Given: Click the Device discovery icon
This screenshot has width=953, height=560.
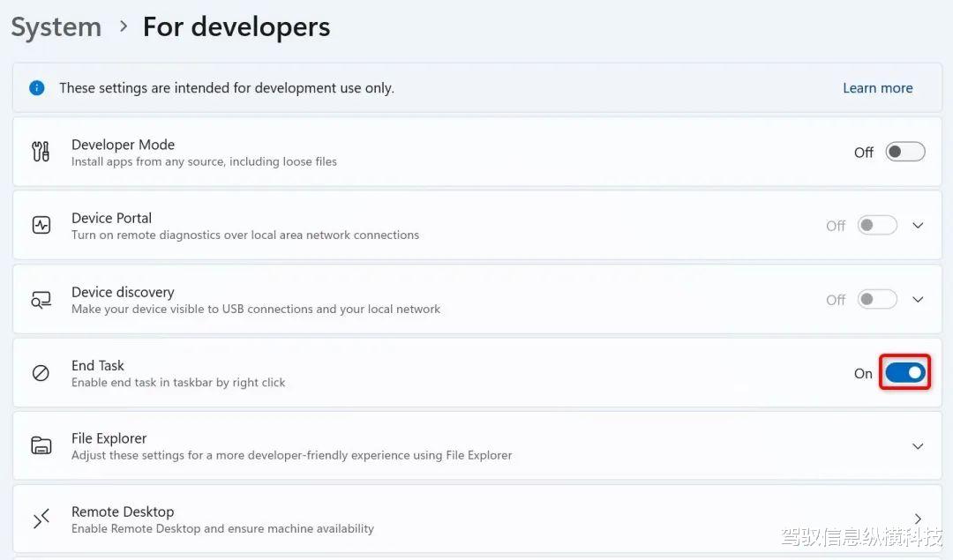Looking at the screenshot, I should [41, 300].
